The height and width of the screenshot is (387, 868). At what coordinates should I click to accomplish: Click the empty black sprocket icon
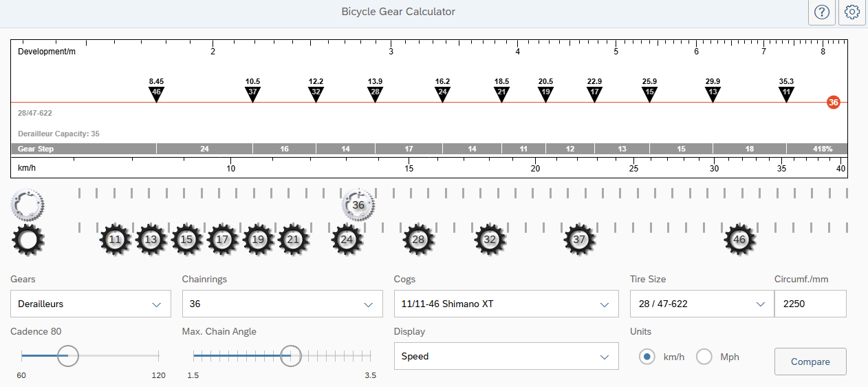(x=28, y=240)
